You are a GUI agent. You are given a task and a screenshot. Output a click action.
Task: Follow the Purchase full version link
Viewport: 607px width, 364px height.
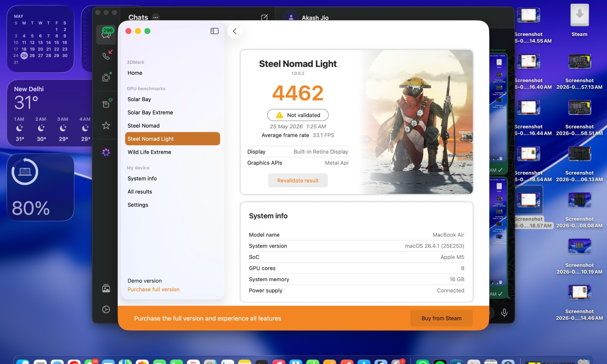[x=153, y=289]
